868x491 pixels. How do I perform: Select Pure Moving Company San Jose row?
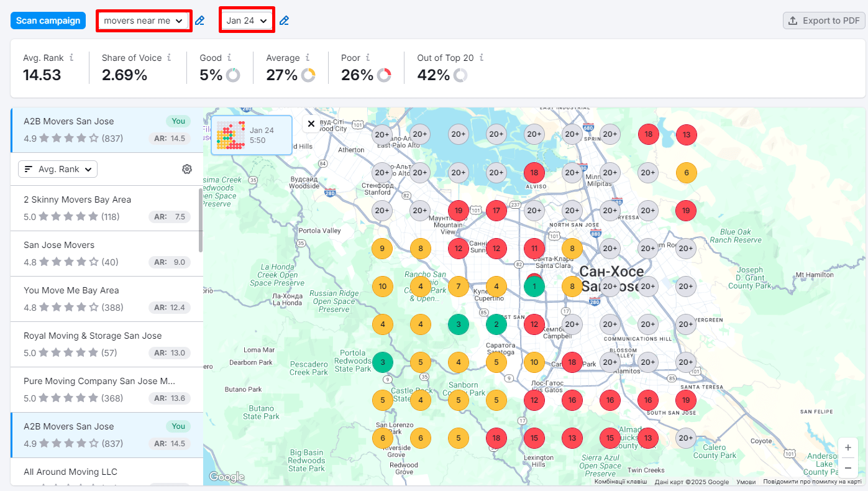(x=107, y=390)
